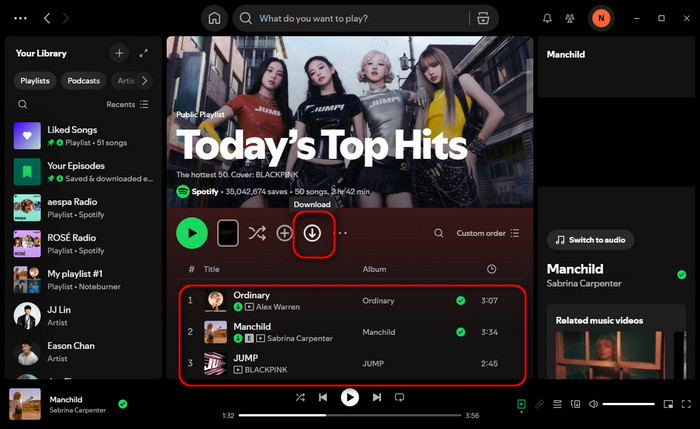
Task: Skip to previous track
Action: (x=323, y=397)
